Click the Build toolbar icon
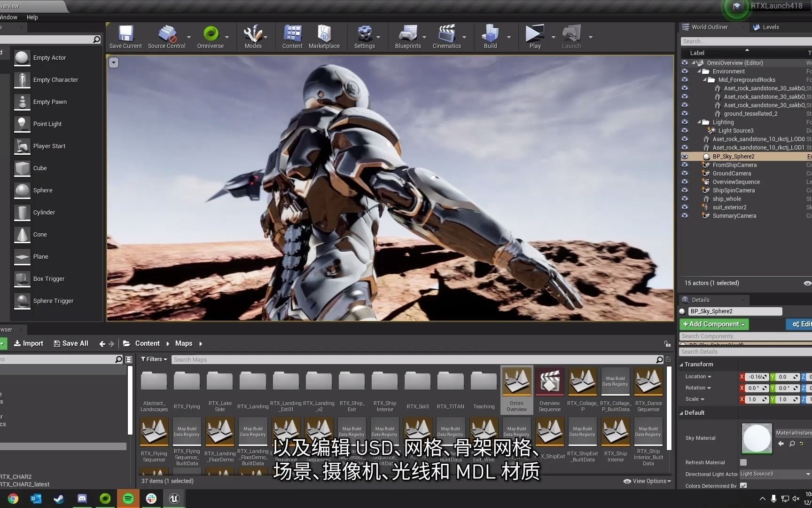 490,34
